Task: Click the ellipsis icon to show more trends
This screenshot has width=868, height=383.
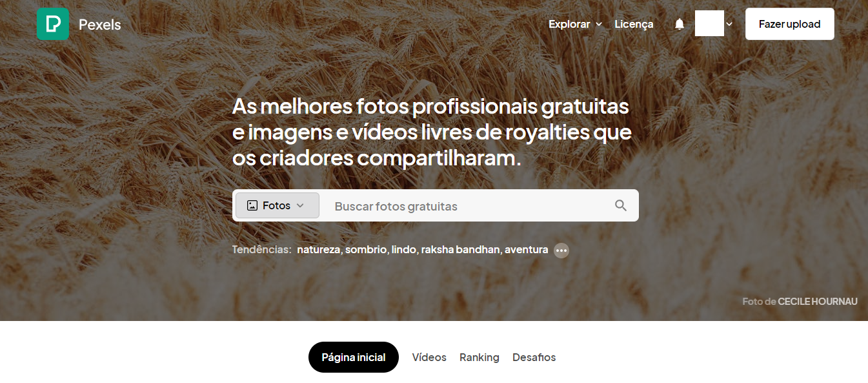Action: [x=561, y=251]
